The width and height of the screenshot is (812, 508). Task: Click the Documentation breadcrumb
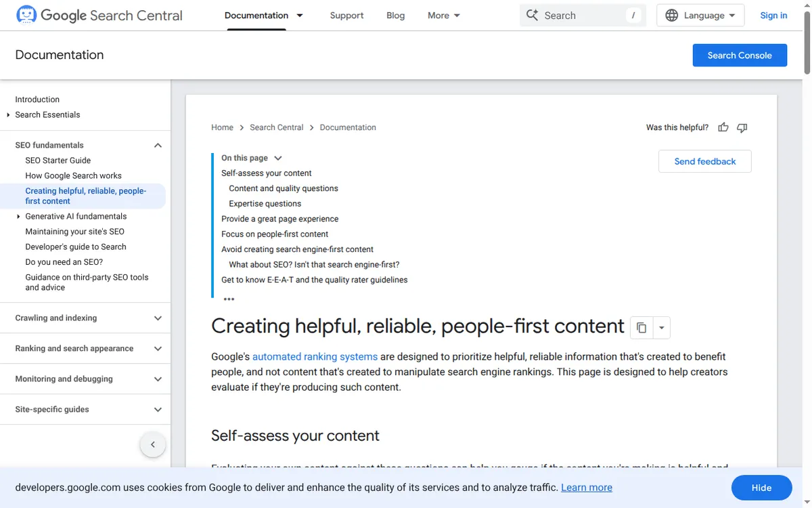pyautogui.click(x=348, y=127)
